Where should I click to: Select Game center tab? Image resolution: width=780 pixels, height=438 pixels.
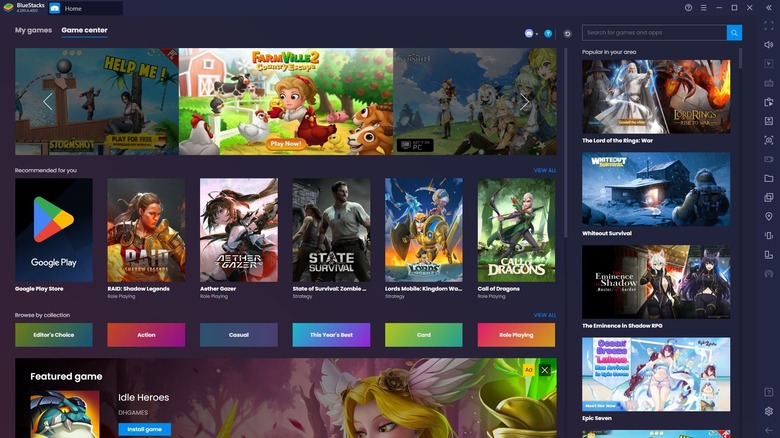tap(84, 30)
